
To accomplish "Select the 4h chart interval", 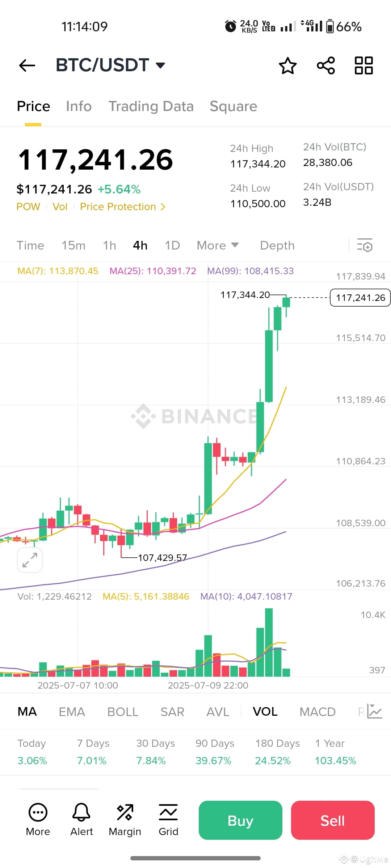I will (x=140, y=245).
